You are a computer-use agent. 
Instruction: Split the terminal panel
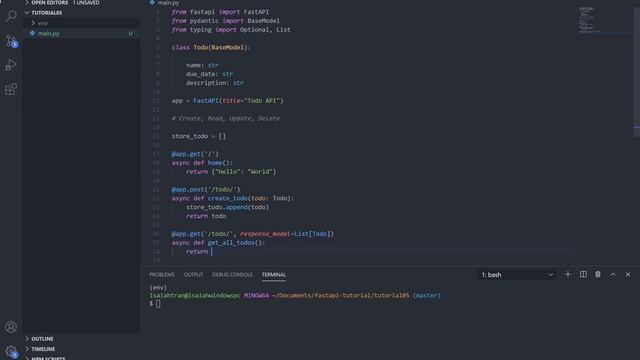pyautogui.click(x=583, y=275)
